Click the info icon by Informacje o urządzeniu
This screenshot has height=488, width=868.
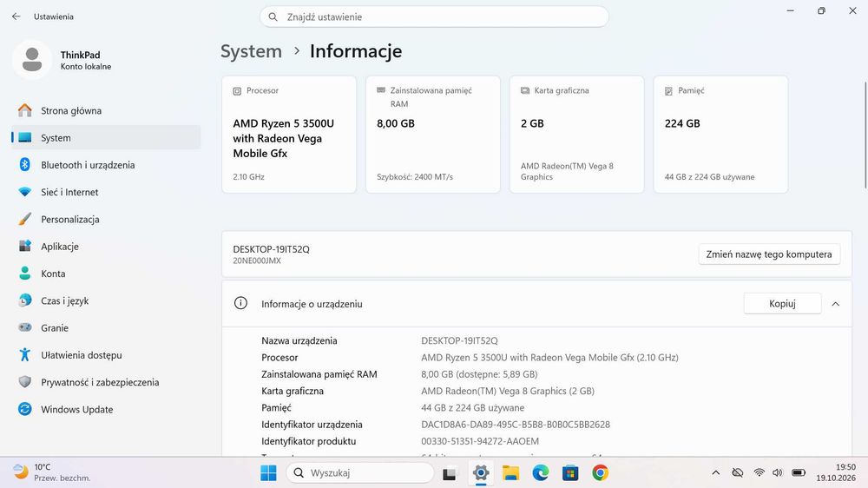click(240, 303)
